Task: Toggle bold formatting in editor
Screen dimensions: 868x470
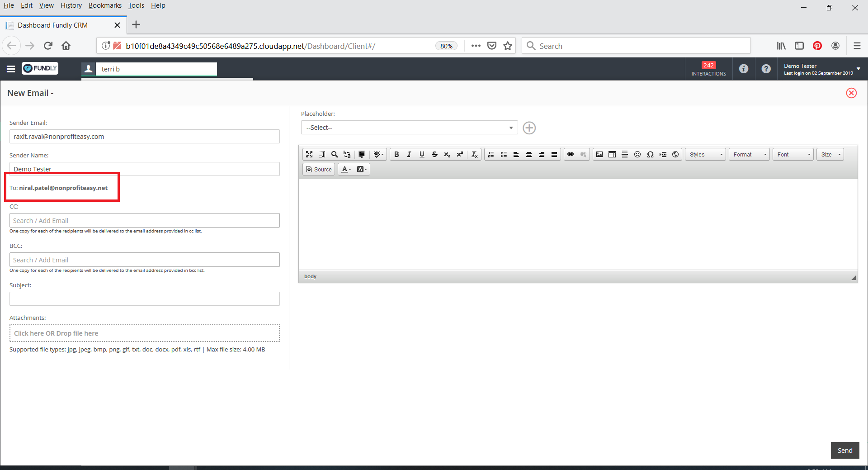Action: 396,154
